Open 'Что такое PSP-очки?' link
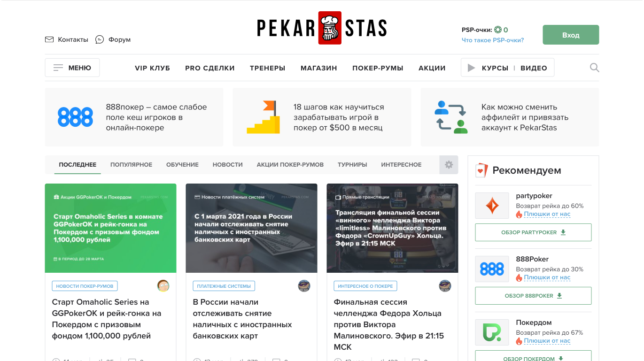The height and width of the screenshot is (361, 644). click(493, 40)
